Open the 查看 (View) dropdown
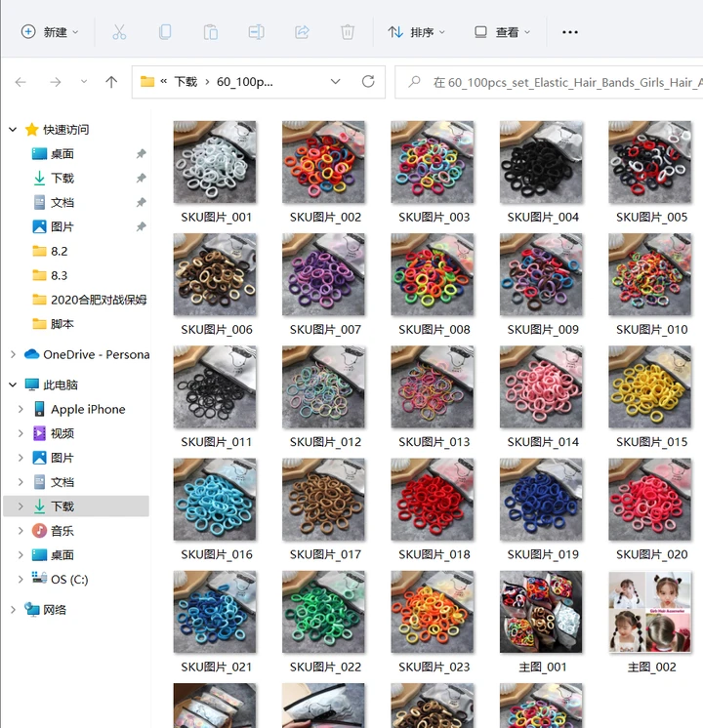 pos(502,32)
